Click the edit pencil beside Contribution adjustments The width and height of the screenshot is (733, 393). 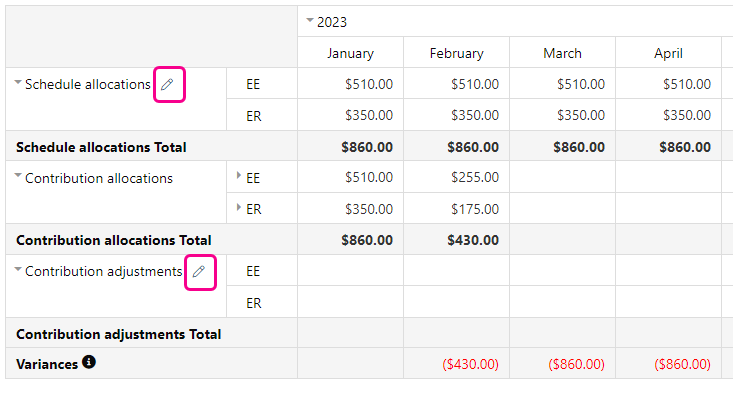point(199,271)
